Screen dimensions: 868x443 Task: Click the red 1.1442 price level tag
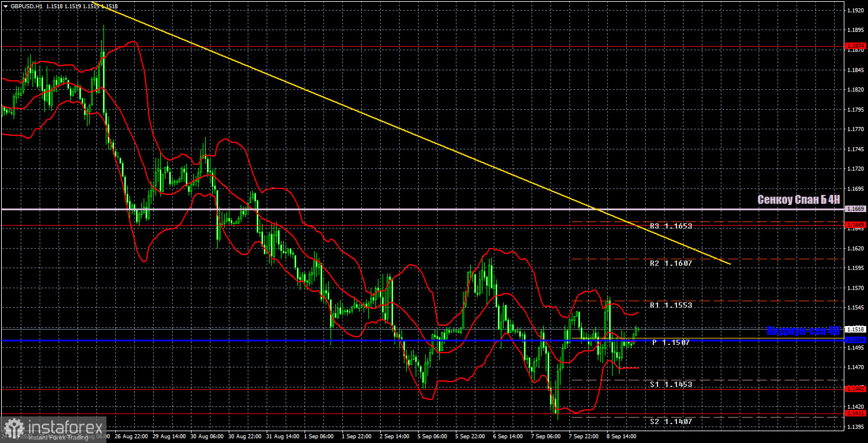(x=855, y=389)
